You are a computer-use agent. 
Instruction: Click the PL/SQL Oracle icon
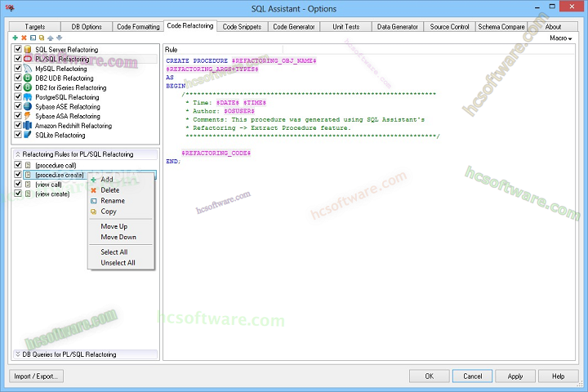tap(28, 59)
